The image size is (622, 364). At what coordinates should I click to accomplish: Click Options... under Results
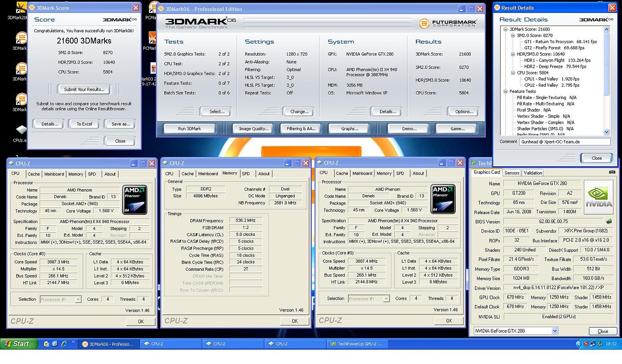point(464,112)
